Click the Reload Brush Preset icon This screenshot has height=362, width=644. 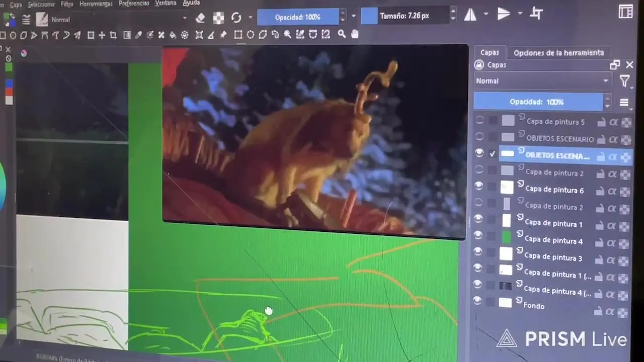click(x=236, y=18)
